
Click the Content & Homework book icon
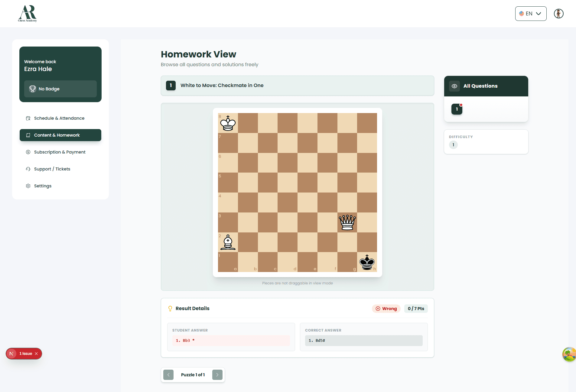(28, 135)
